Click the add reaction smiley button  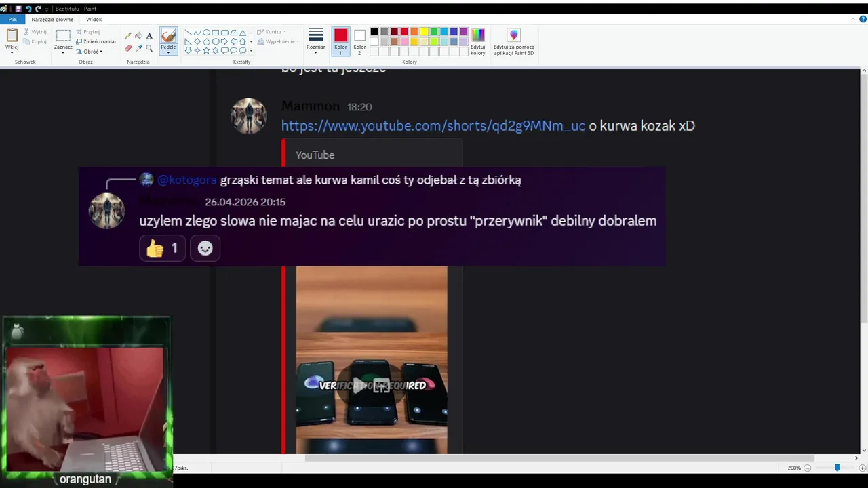coord(205,248)
